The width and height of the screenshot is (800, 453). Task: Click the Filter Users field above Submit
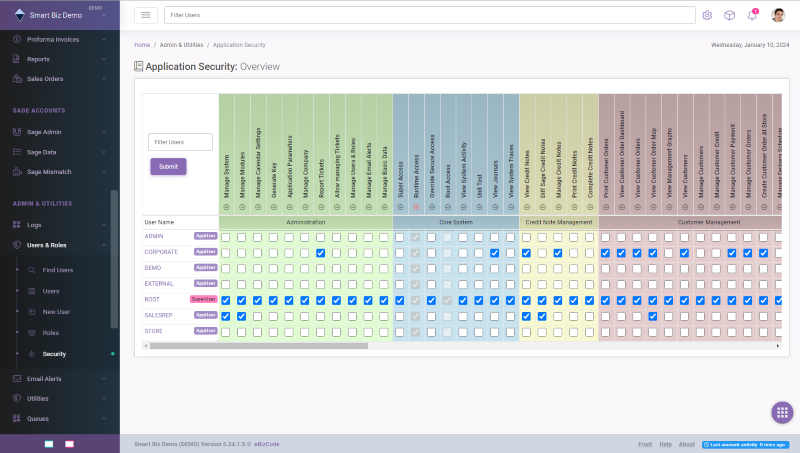tap(180, 142)
